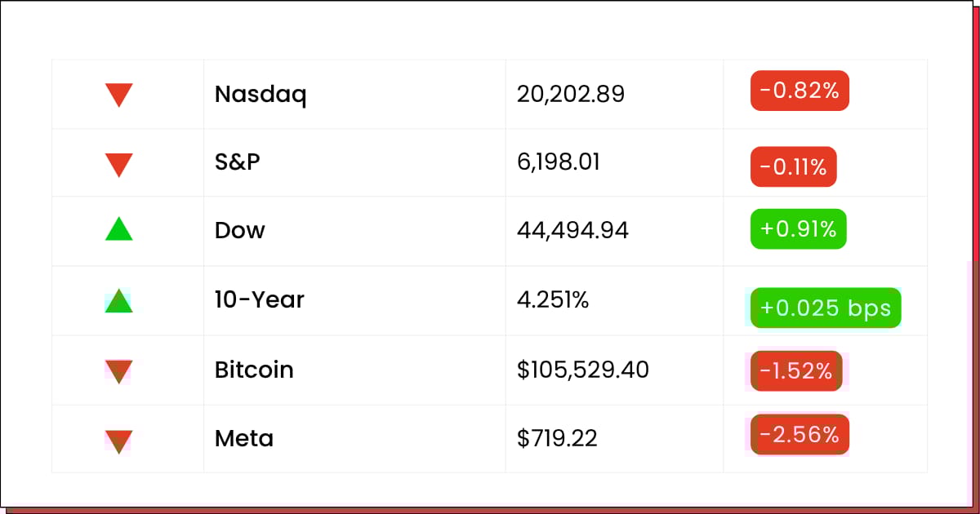Open the Bitcoin label
This screenshot has width=980, height=514.
click(x=254, y=370)
